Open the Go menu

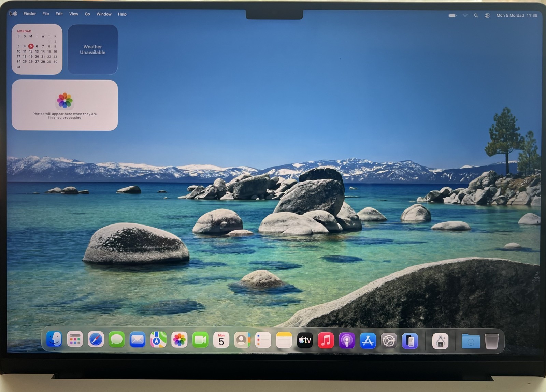tap(87, 14)
